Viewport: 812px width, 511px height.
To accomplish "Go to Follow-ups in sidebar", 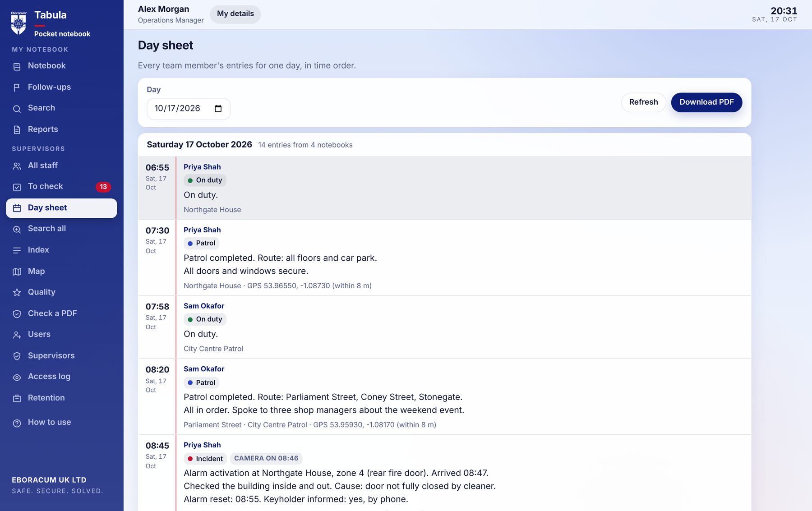I will click(61, 87).
